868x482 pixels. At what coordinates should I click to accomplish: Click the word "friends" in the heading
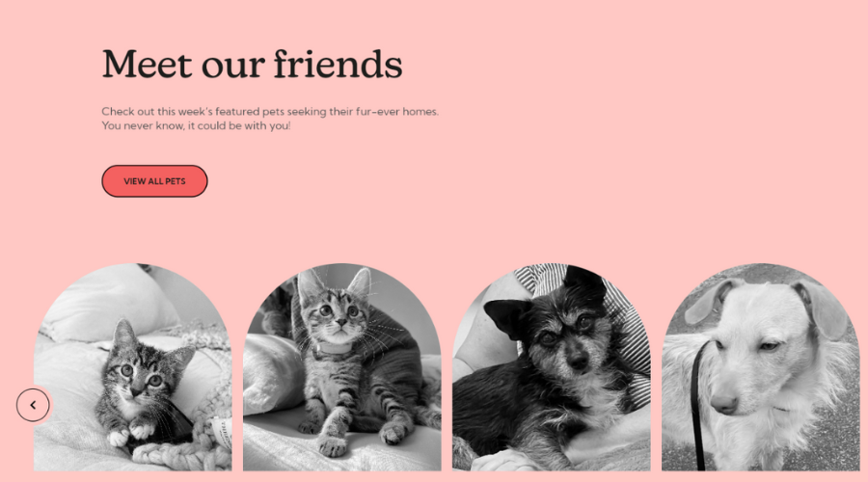coord(338,65)
